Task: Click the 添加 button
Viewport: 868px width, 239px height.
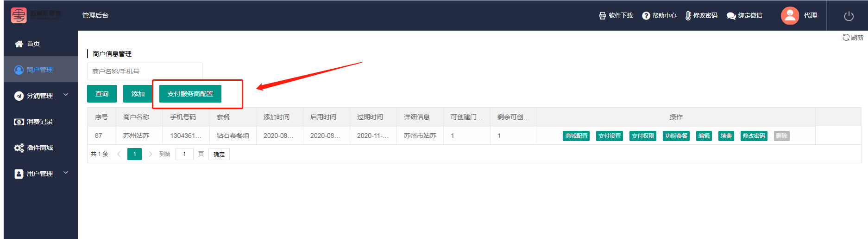Action: [x=138, y=94]
